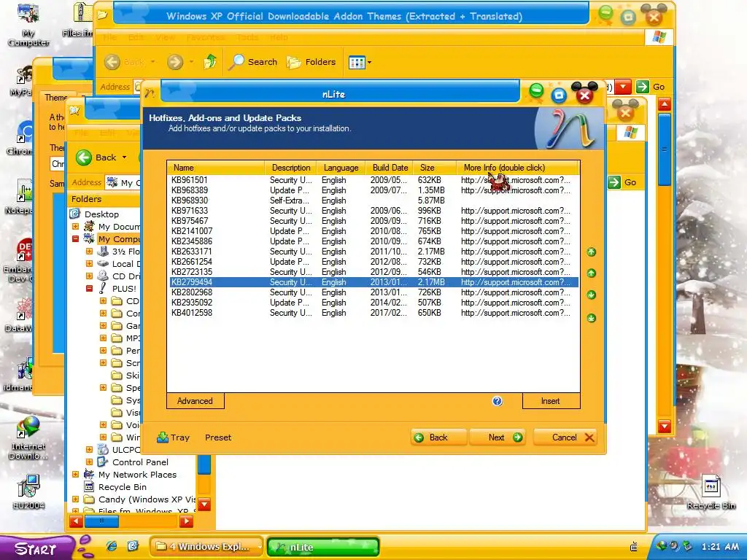Viewport: 747px width, 560px height.
Task: Toggle the Folders toolbar button in Explorer
Action: (x=311, y=62)
